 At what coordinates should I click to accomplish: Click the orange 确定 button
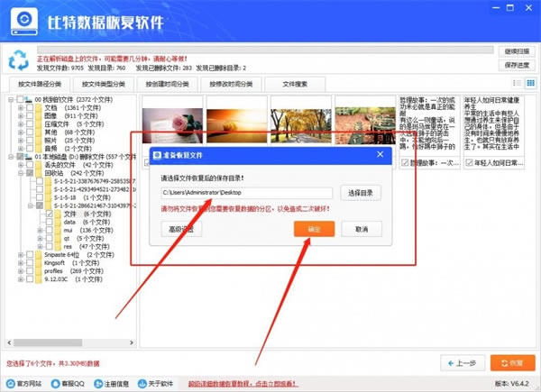(314, 229)
